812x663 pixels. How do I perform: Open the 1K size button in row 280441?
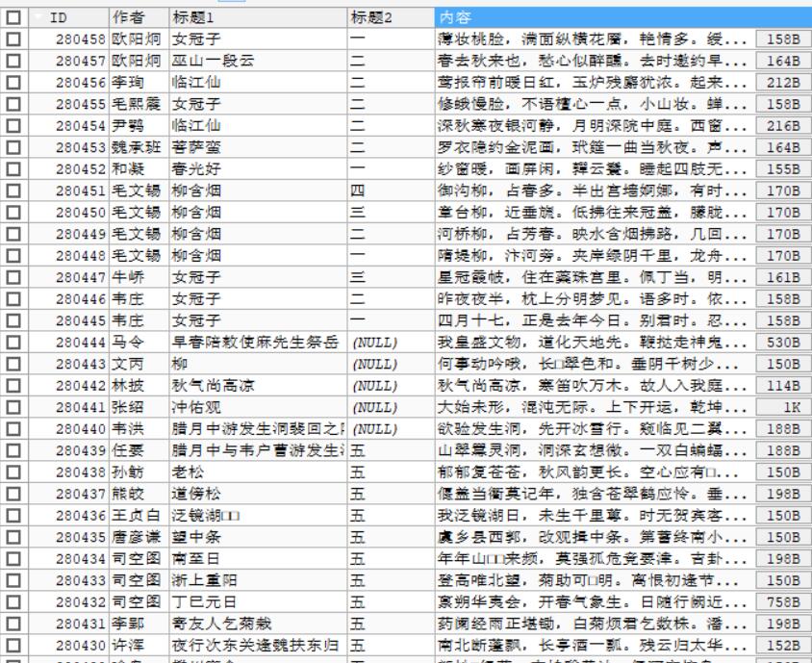[x=782, y=408]
